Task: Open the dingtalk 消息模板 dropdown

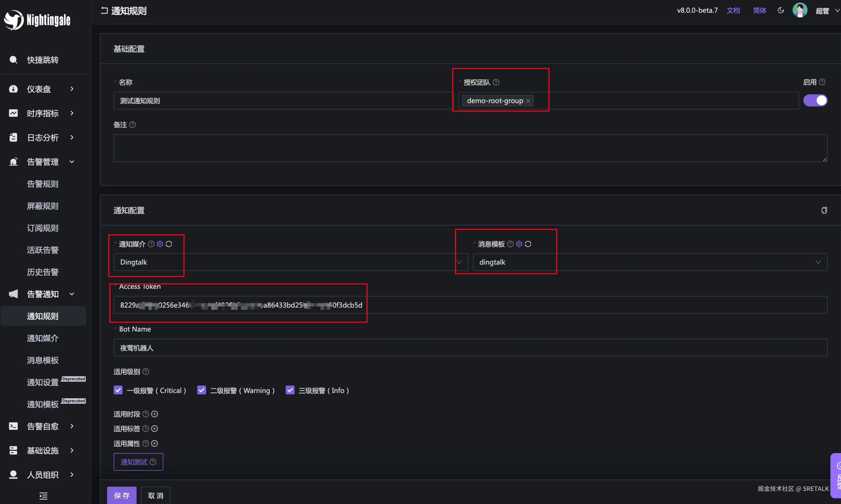Action: [x=650, y=262]
